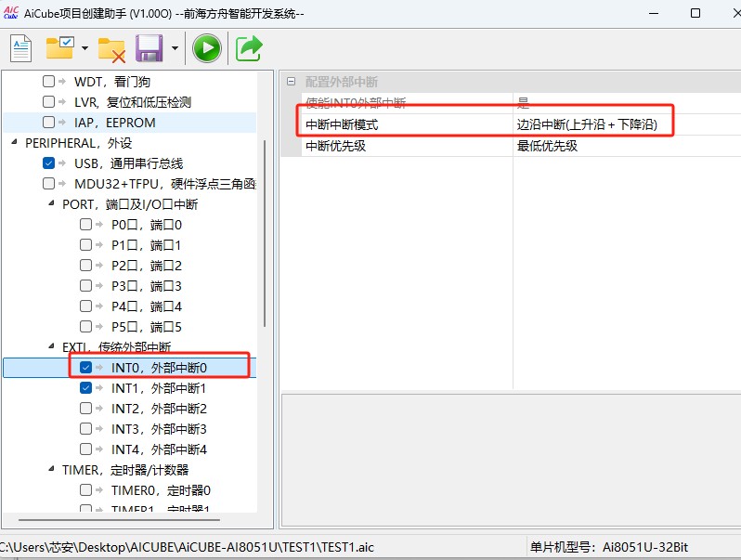This screenshot has width=741, height=560.
Task: Uncheck the USB universal serial bus checkbox
Action: (x=48, y=163)
